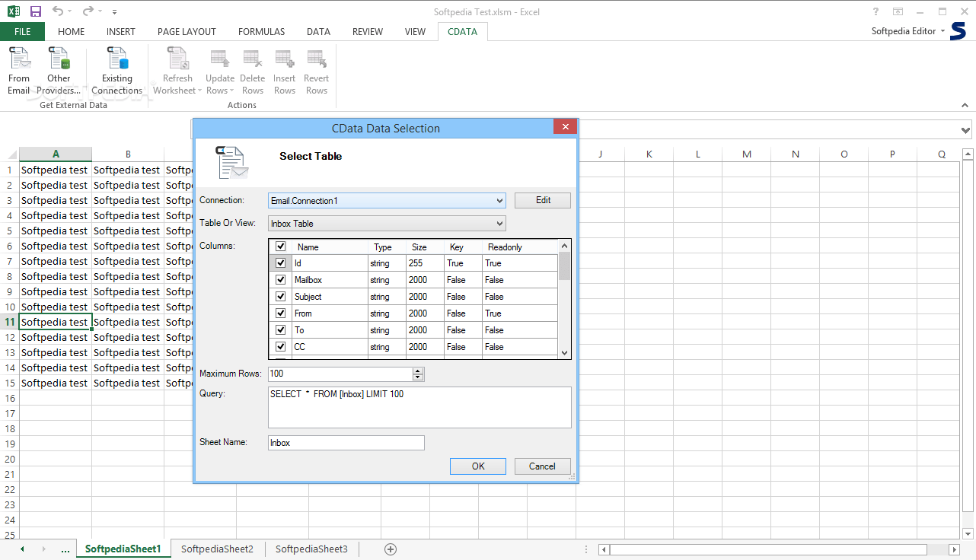Switch to SoftpediaSheet3 tab
The image size is (976, 560).
[x=311, y=549]
